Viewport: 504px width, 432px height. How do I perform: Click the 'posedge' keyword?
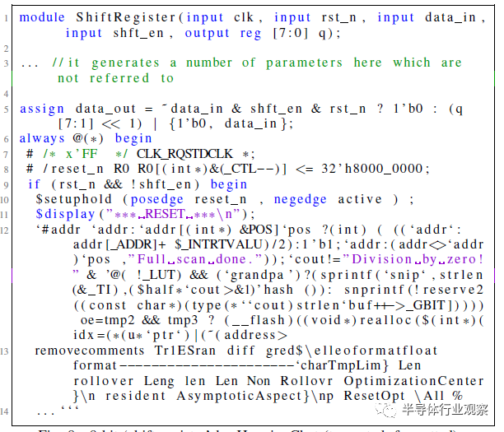click(x=156, y=199)
